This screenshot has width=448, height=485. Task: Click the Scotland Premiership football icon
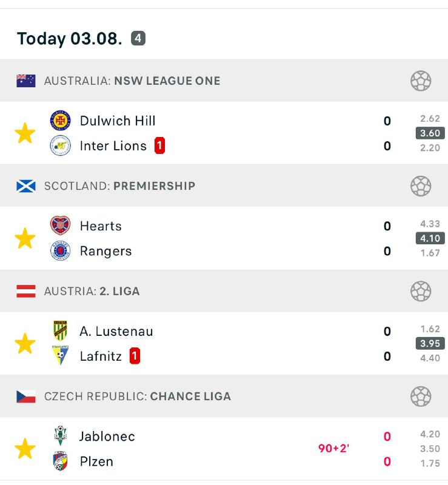click(420, 186)
